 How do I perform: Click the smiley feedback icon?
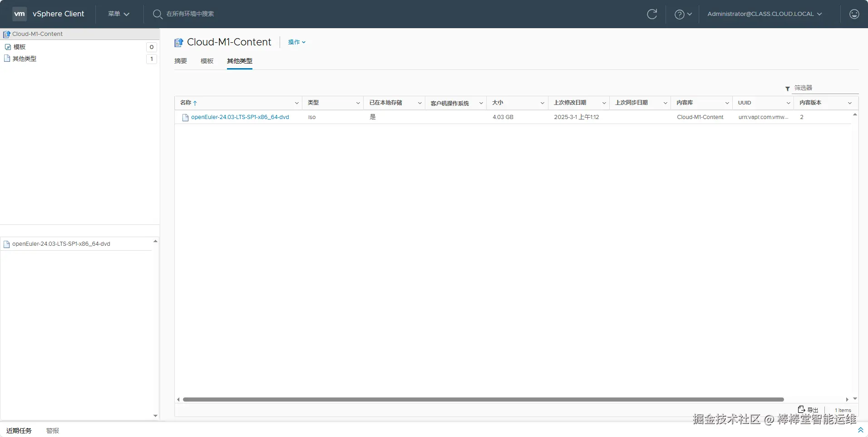pos(854,14)
